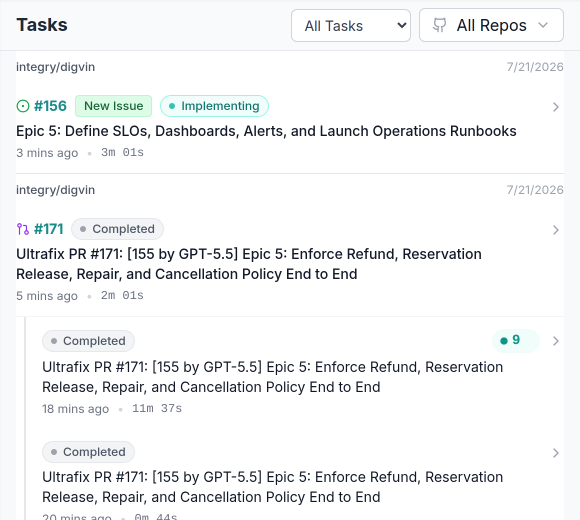Image resolution: width=580 pixels, height=520 pixels.
Task: Click Completed badge of 11m 37s subtask
Action: [x=88, y=341]
